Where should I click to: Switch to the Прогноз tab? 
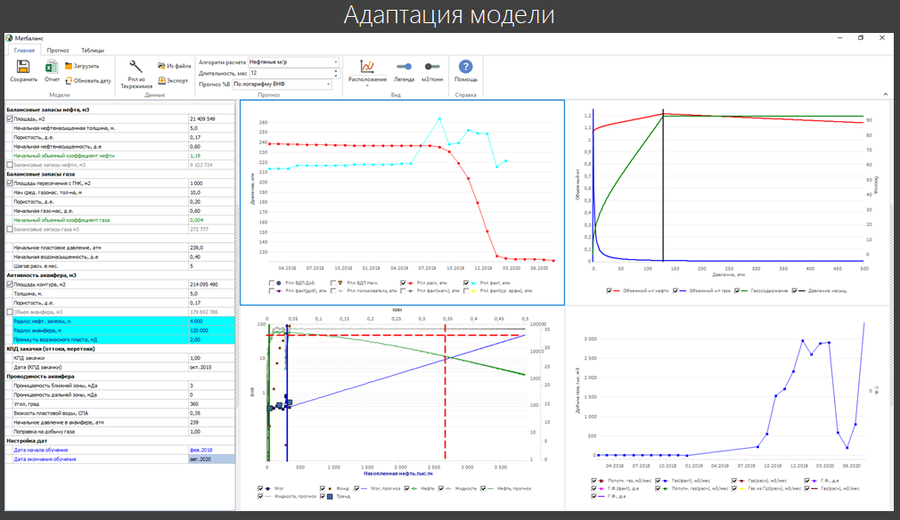pos(58,51)
